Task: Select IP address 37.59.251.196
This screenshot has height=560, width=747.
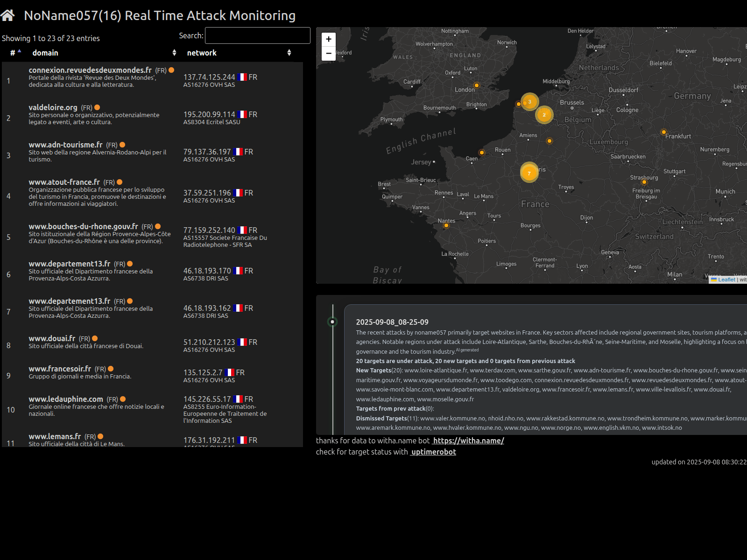Action: tap(207, 193)
